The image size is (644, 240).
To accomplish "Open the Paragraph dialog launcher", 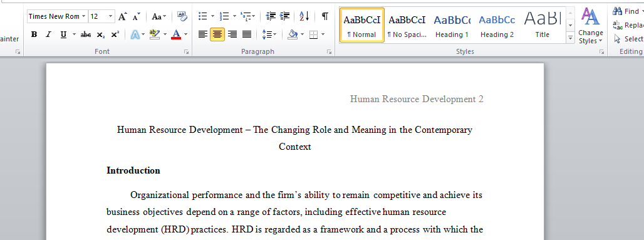I will (329, 52).
